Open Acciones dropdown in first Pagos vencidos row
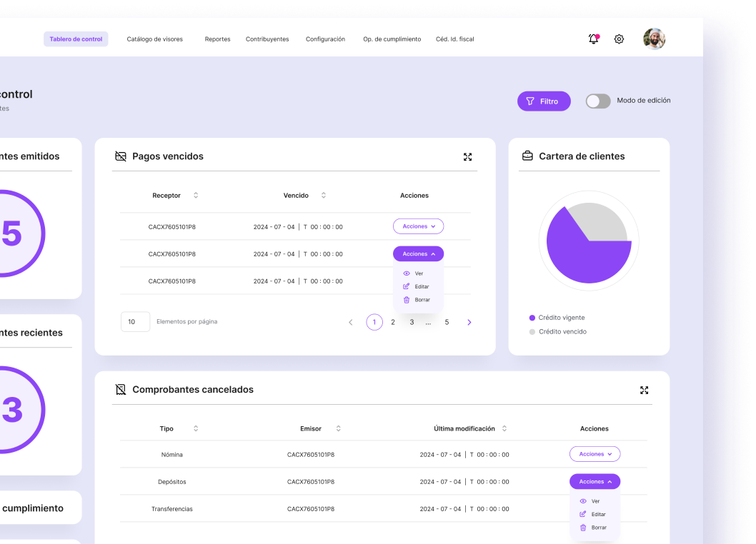 click(x=418, y=226)
